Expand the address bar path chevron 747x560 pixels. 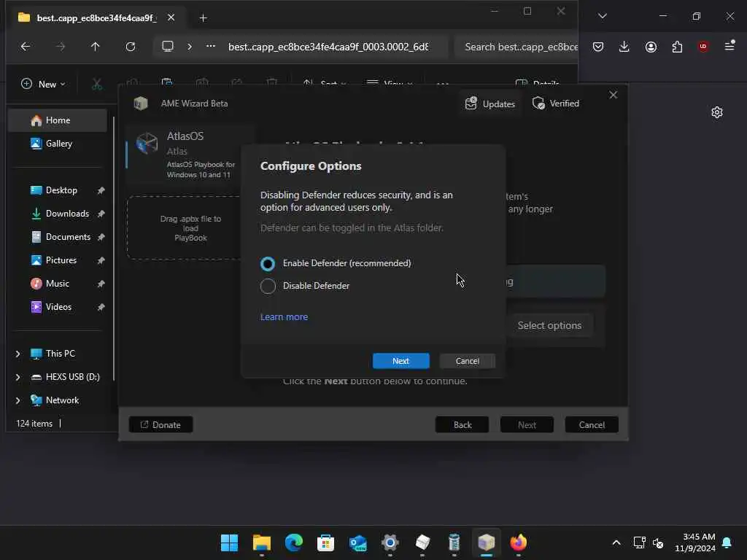(x=190, y=47)
